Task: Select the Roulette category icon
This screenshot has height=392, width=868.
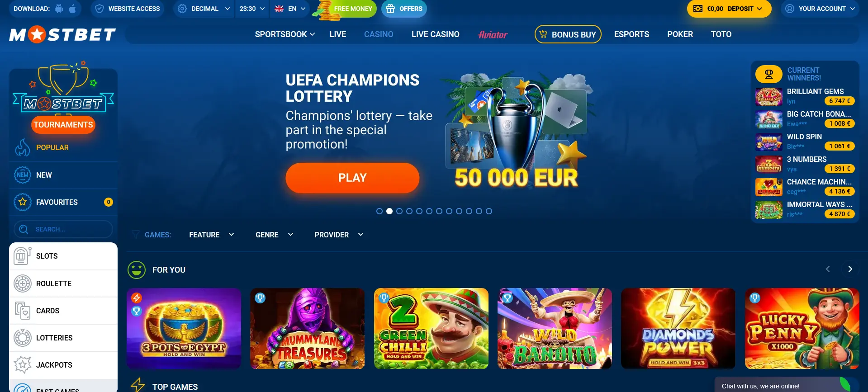Action: point(22,284)
